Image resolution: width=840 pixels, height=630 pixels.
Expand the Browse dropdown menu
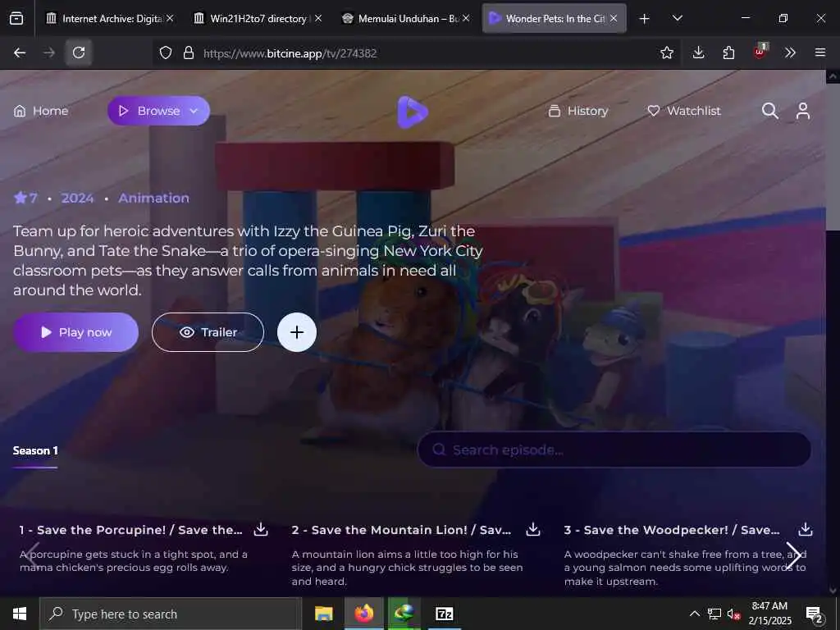(158, 111)
